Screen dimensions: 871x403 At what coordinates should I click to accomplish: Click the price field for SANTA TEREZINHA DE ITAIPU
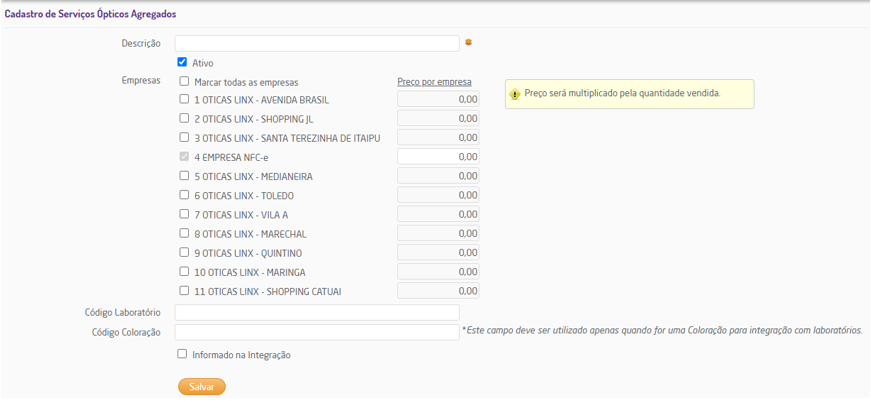click(438, 137)
